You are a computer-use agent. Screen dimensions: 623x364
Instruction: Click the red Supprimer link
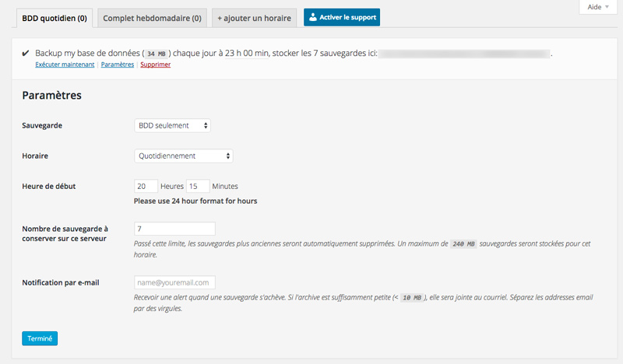(155, 65)
